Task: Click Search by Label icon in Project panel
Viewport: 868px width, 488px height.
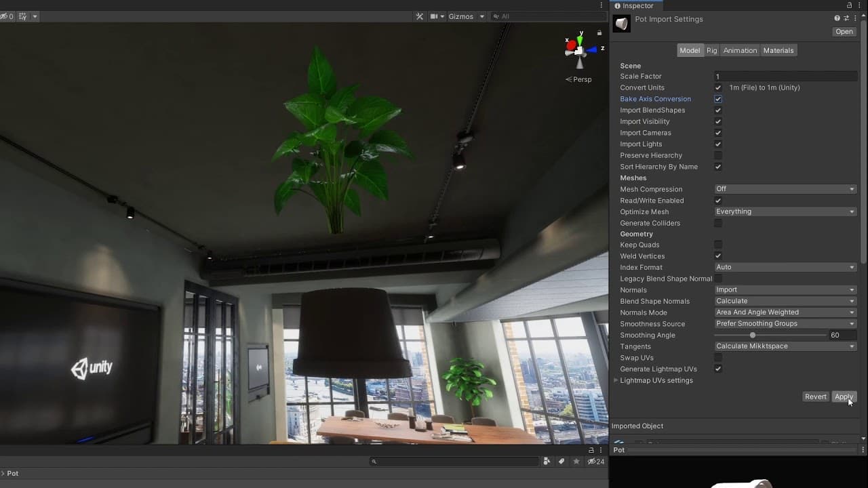Action: click(x=561, y=462)
